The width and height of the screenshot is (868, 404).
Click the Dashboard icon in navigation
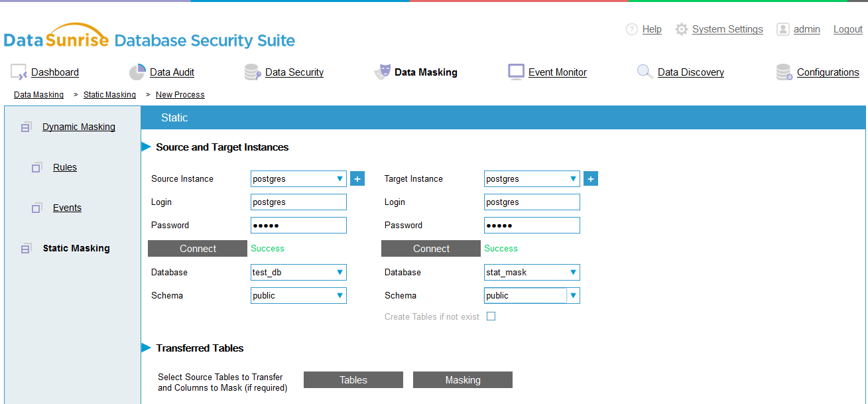(x=19, y=72)
